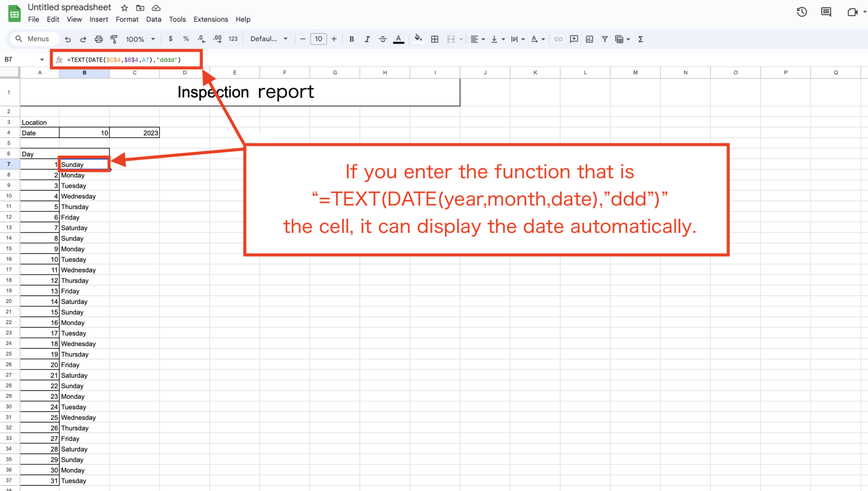Open the text color picker

(398, 39)
